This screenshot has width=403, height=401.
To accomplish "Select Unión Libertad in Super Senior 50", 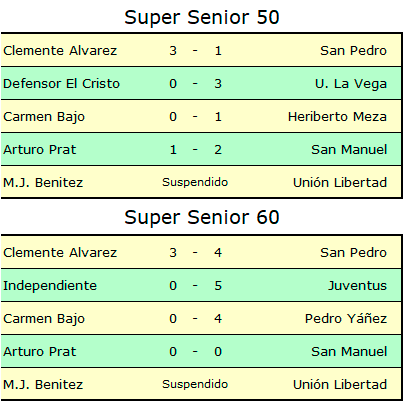I will [x=340, y=183].
